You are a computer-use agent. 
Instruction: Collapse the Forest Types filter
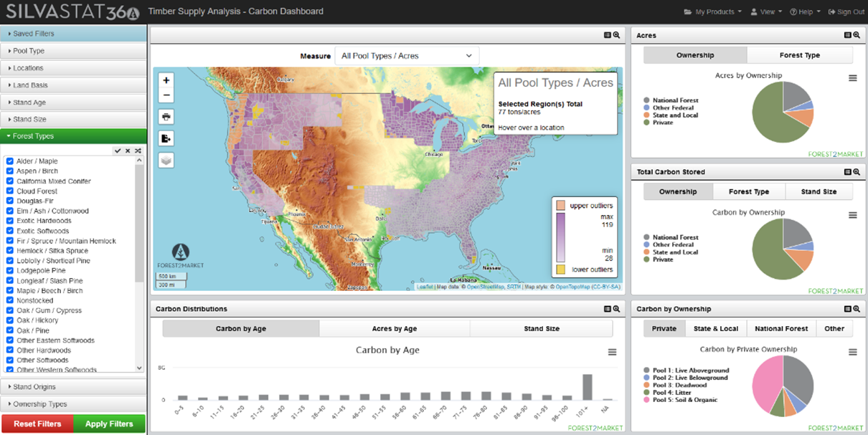[73, 136]
